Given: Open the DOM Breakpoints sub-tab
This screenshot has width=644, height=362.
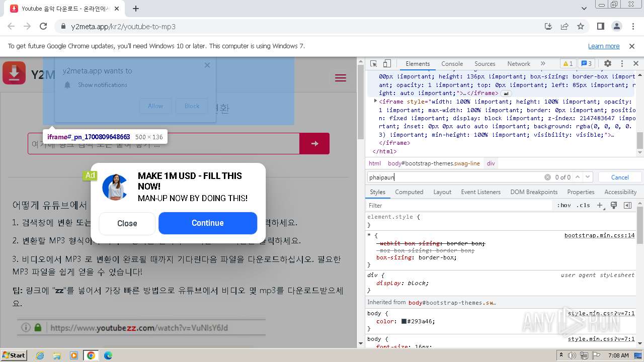Looking at the screenshot, I should coord(534,192).
